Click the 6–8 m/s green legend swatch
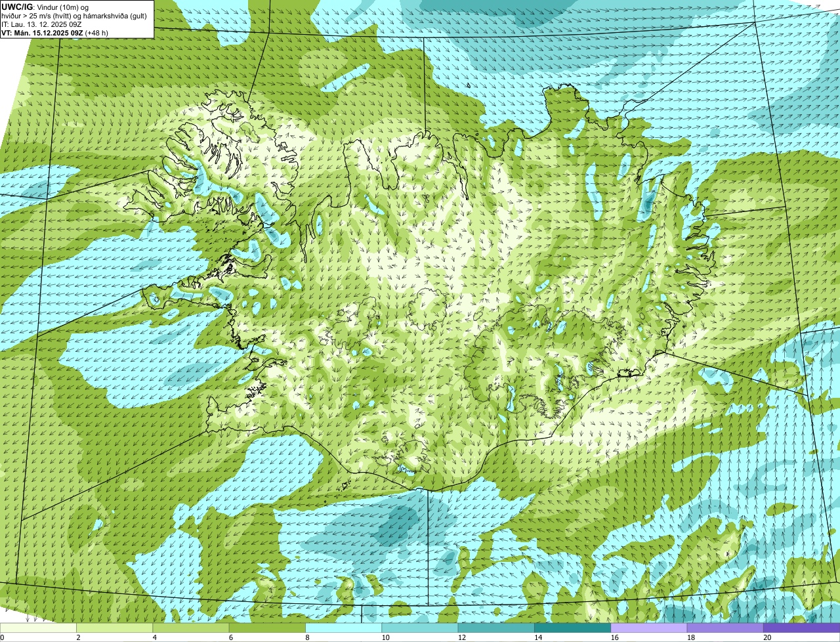 267,628
